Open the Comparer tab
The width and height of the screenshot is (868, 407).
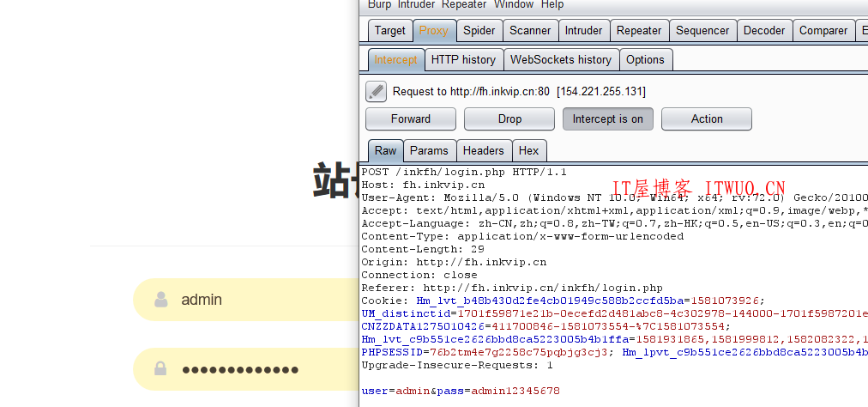point(823,31)
